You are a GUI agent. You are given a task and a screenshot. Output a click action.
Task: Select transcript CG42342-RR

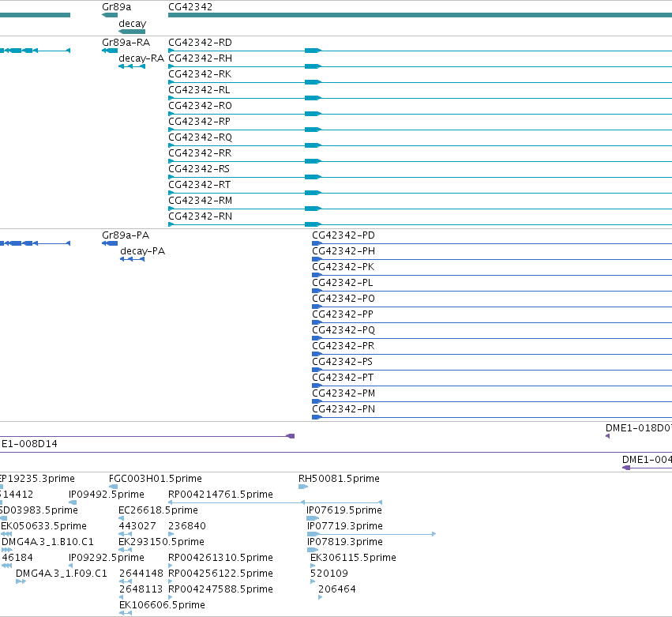coord(200,153)
